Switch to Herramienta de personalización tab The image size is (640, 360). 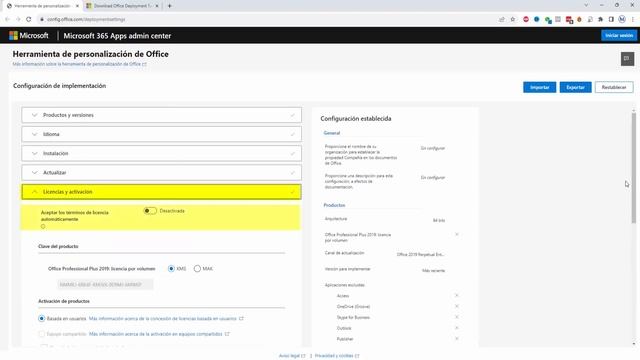(x=42, y=6)
